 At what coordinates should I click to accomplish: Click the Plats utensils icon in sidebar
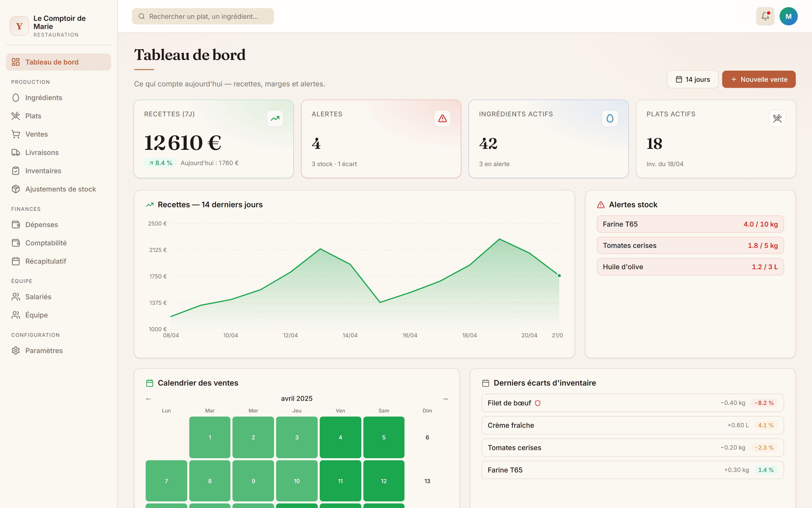tap(16, 116)
